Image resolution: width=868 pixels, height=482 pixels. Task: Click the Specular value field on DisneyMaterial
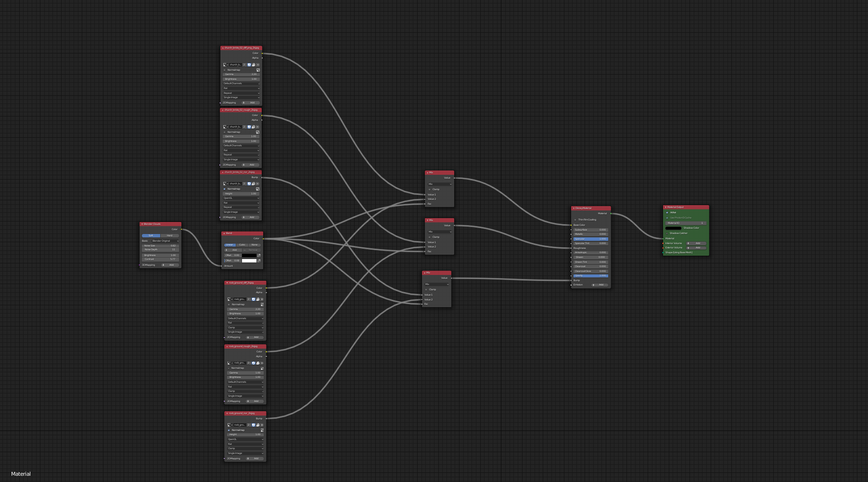pos(590,239)
